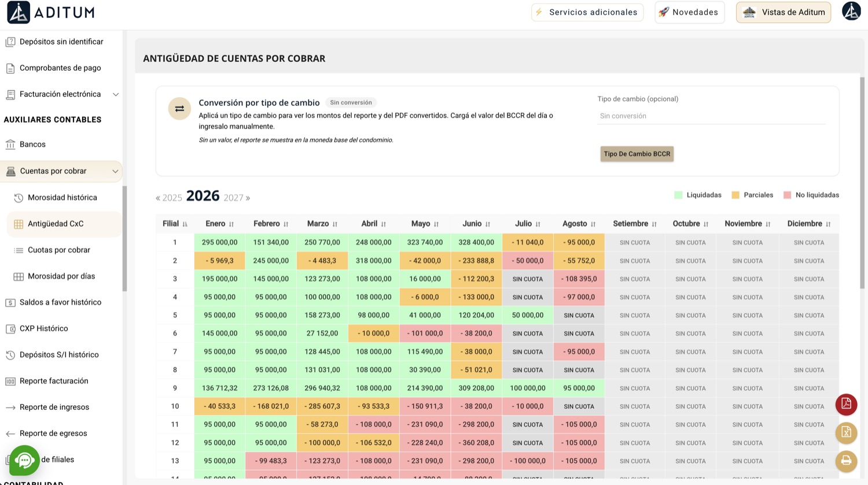Sort the table by Agosto column
This screenshot has height=485, width=868.
click(x=579, y=224)
